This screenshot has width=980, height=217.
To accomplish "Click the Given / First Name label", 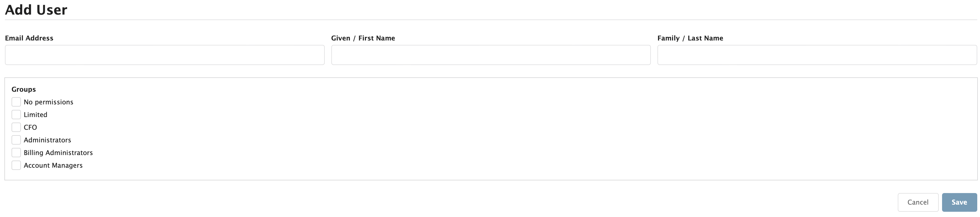I will coord(363,38).
